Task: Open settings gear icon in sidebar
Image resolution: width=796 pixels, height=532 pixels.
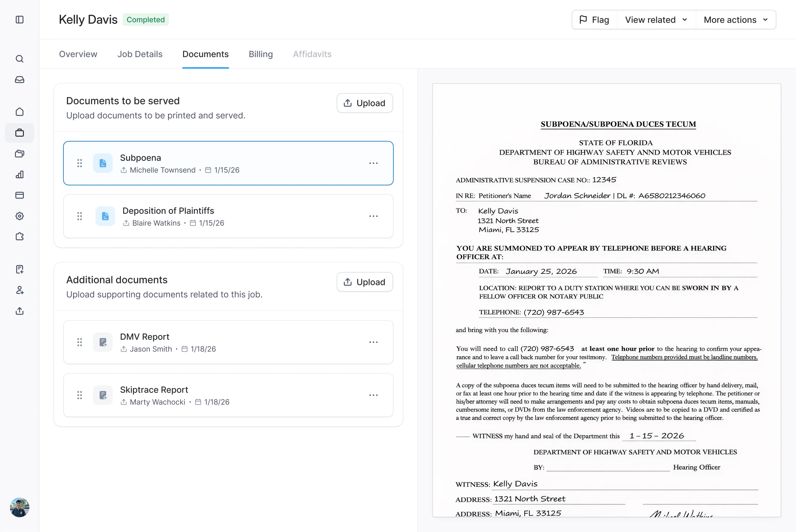Action: (20, 216)
